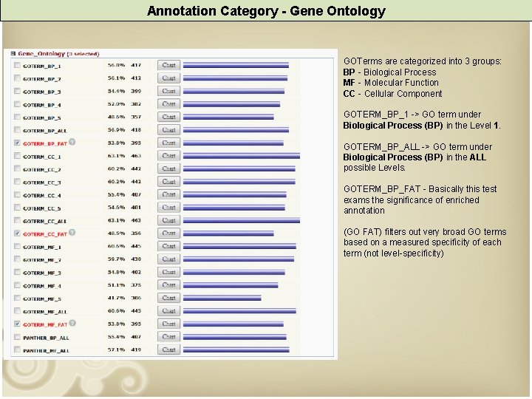Screen dimensions: 532x399
Task: Show Chart for GOTERM_BP_ALL
Action: pos(168,130)
